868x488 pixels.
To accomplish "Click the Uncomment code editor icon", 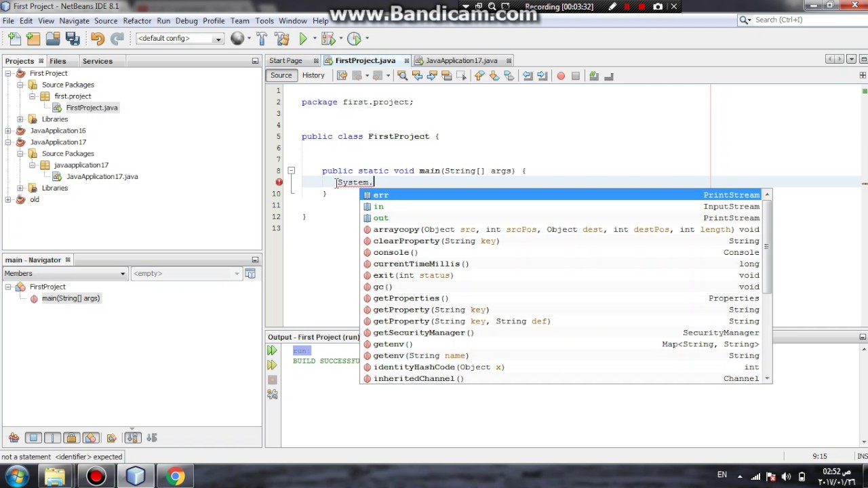I will tap(608, 76).
